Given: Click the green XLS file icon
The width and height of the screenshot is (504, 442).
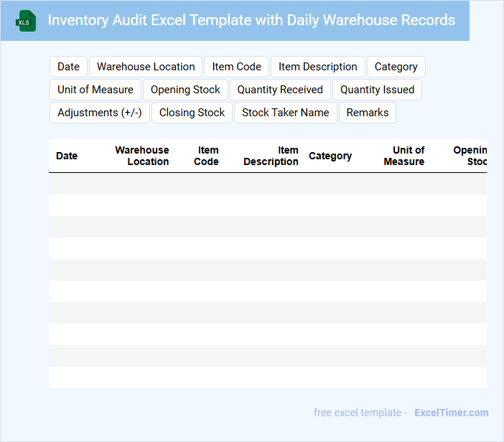Looking at the screenshot, I should (x=25, y=21).
